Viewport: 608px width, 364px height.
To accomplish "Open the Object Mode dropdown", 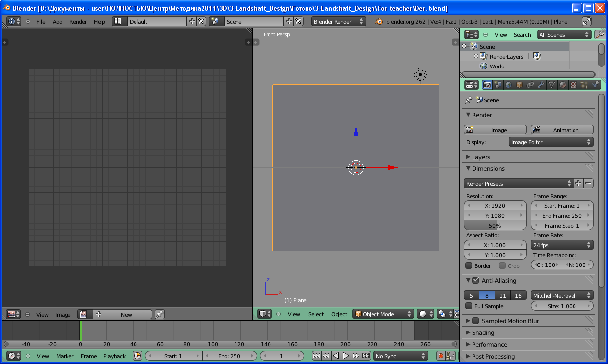I will (383, 314).
